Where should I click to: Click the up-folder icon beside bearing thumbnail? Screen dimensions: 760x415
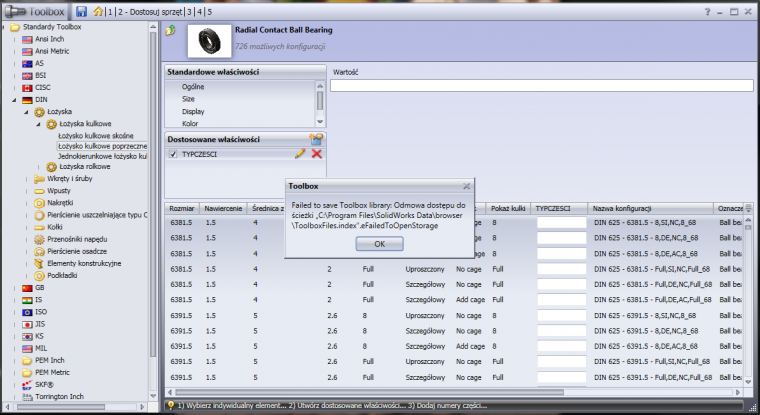[x=171, y=31]
